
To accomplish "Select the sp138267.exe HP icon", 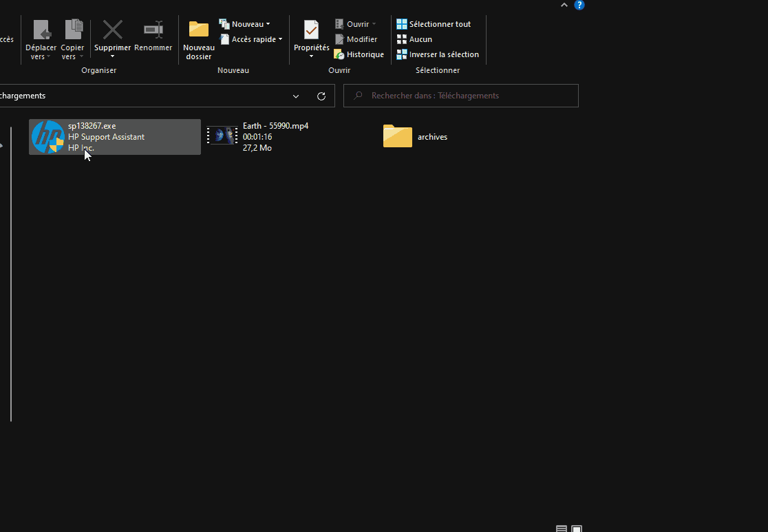I will (48, 137).
